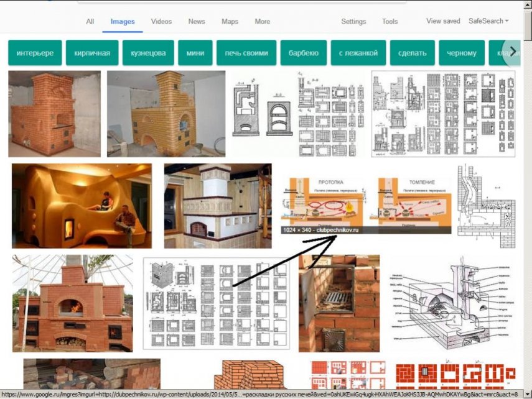The image size is (532, 399).
Task: Open the SafeSearch dropdown
Action: coord(488,21)
